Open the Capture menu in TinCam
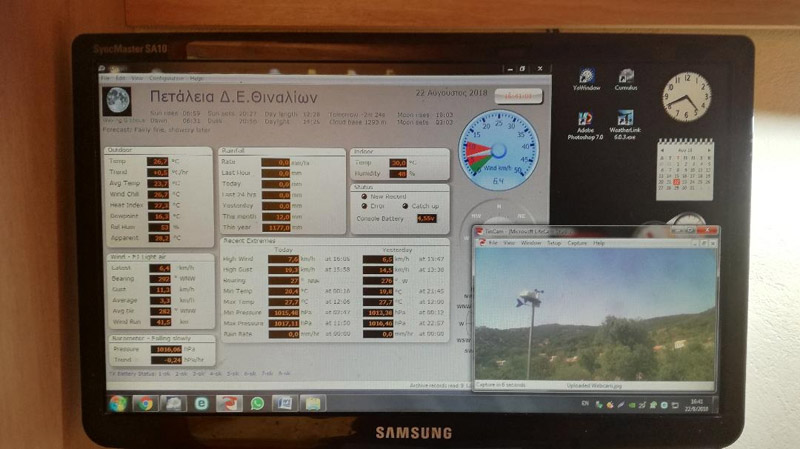The width and height of the screenshot is (800, 449). point(577,243)
